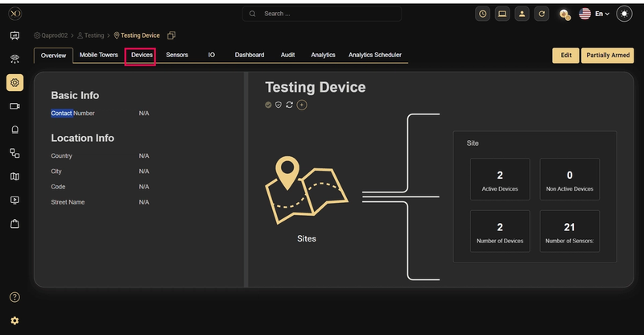Switch to the Overview tab
Screen dimensions: 644x335
tap(53, 56)
